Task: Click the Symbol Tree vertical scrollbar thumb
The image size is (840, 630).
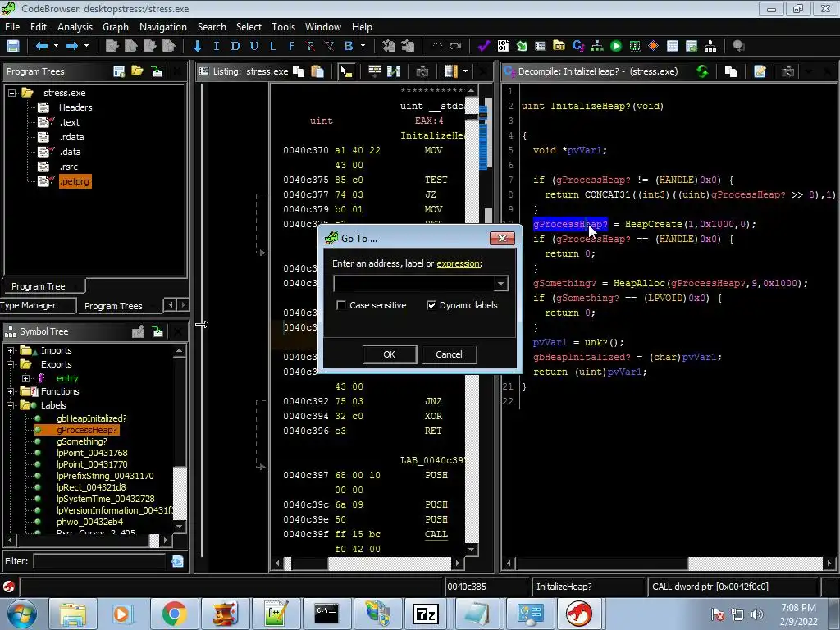Action: click(180, 493)
